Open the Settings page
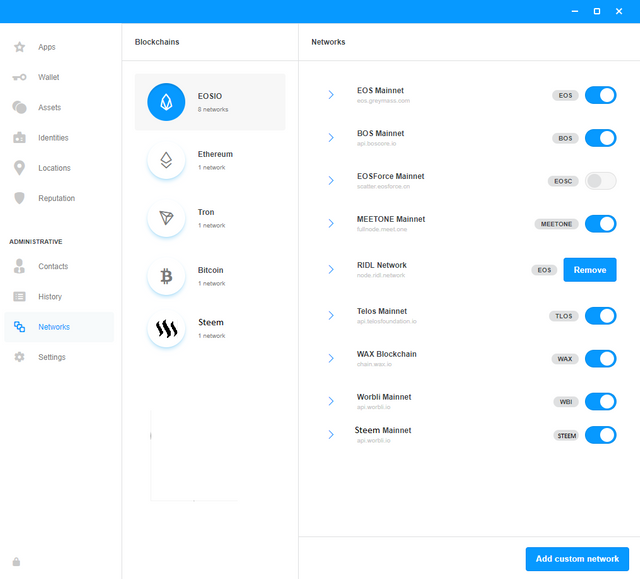 tap(59, 357)
